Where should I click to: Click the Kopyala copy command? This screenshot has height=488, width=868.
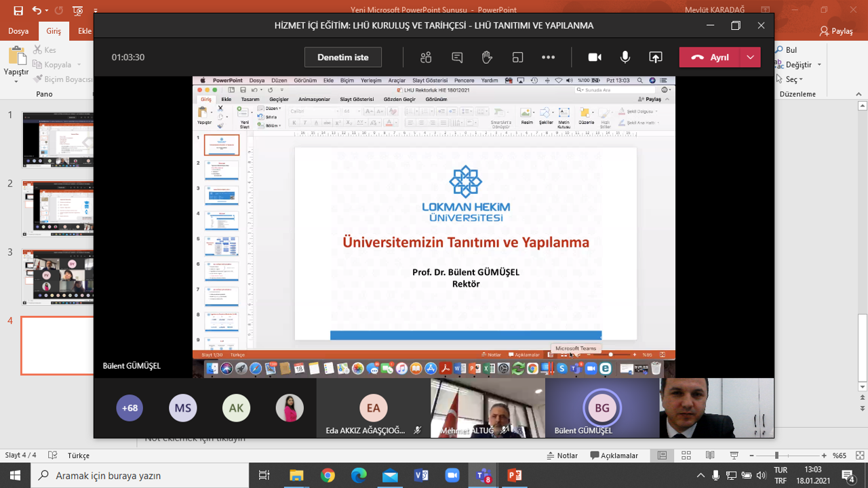(x=53, y=65)
